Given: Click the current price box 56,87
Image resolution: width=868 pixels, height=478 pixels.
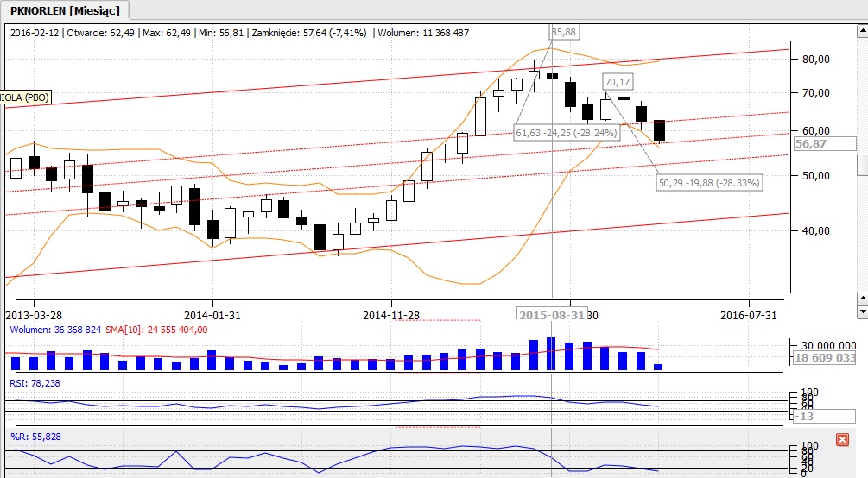Looking at the screenshot, I should coord(825,144).
